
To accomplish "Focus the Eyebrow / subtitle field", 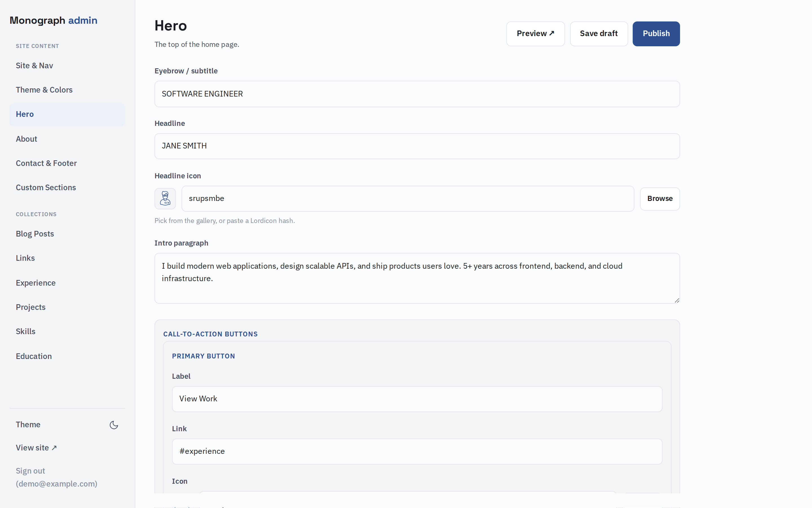I will pos(417,94).
